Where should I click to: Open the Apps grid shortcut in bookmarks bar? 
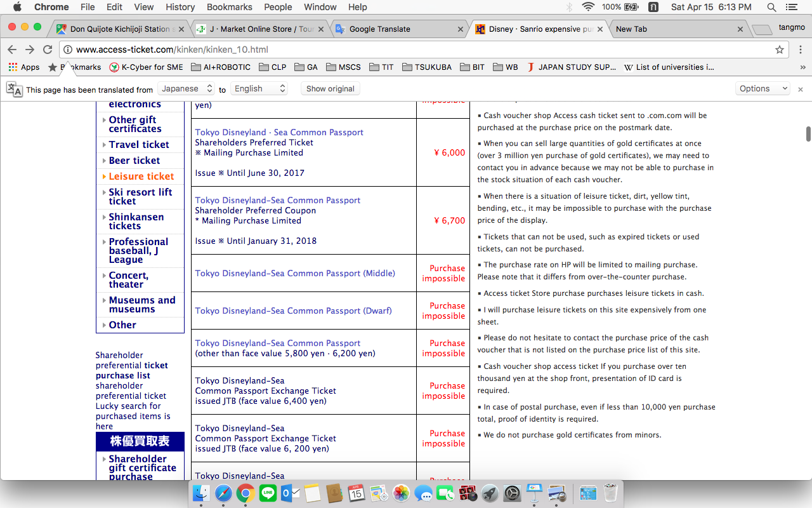[23, 67]
